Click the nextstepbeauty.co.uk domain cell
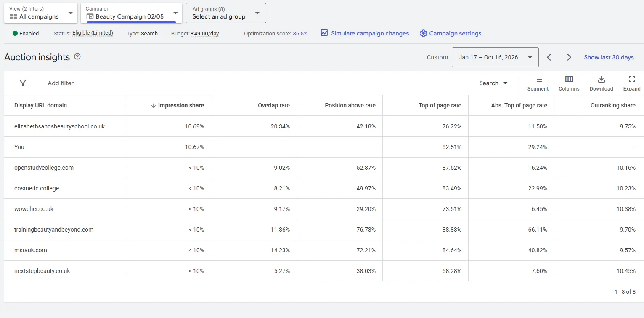The width and height of the screenshot is (644, 318). 42,271
